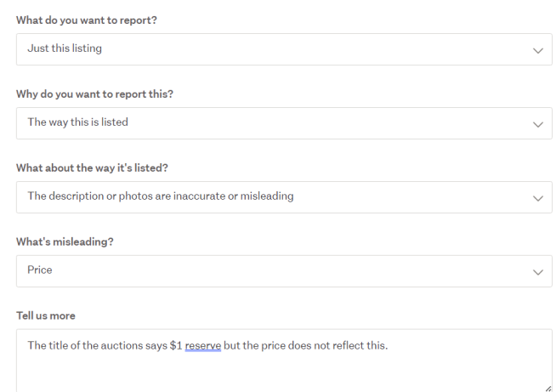The height and width of the screenshot is (392, 556).
Task: Click the chevron arrow beside "The way this is listed"
Action: (536, 124)
